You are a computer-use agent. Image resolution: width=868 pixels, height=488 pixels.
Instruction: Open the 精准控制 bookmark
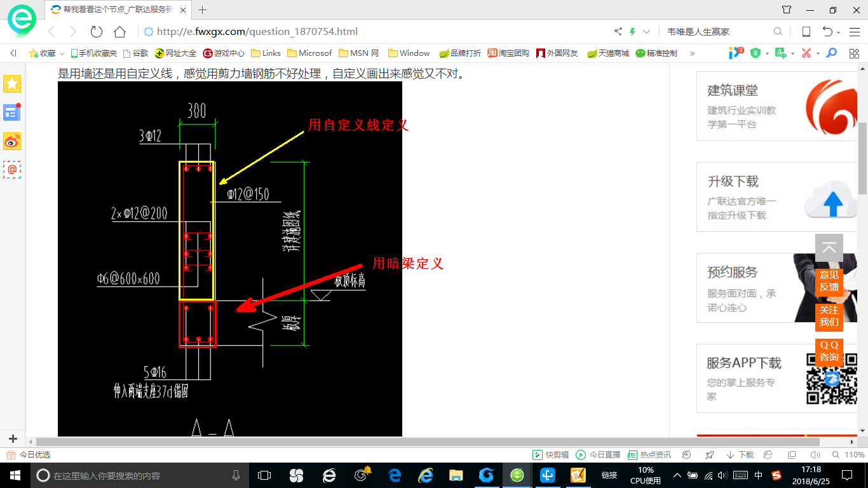[656, 53]
